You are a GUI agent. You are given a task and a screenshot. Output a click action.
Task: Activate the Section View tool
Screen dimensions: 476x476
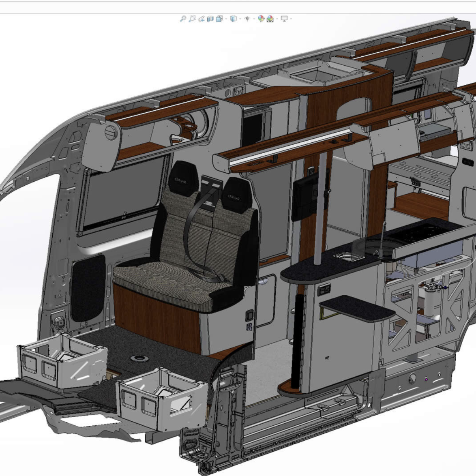click(x=210, y=19)
